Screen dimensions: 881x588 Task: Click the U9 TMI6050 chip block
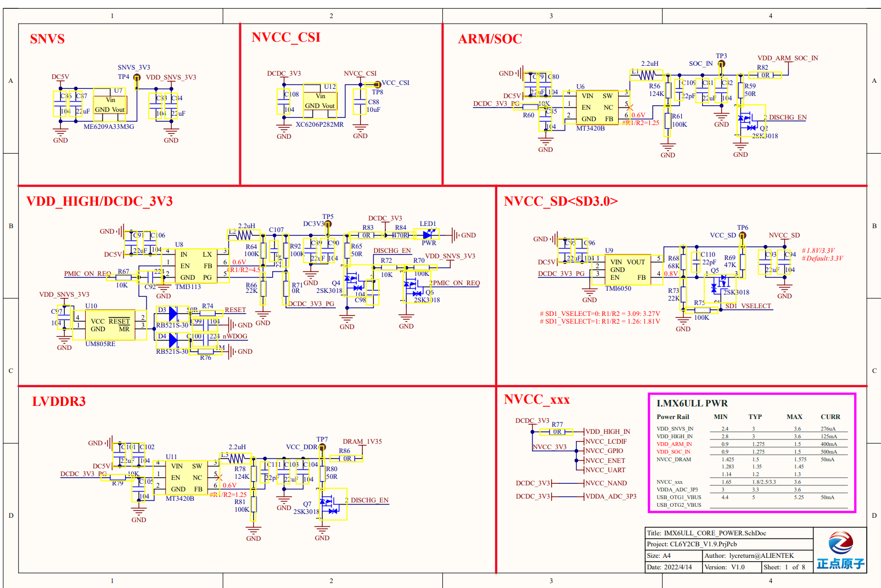point(628,269)
